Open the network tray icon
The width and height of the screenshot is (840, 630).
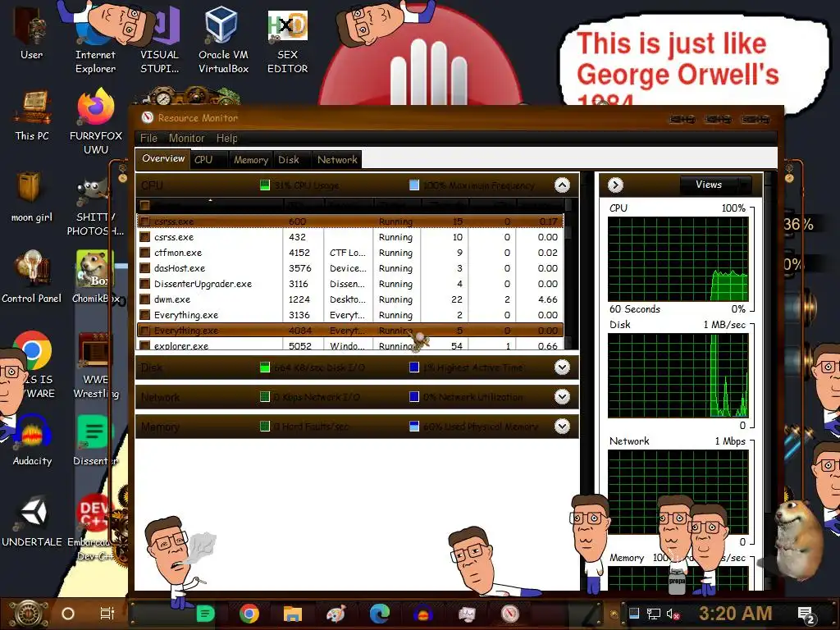[653, 614]
